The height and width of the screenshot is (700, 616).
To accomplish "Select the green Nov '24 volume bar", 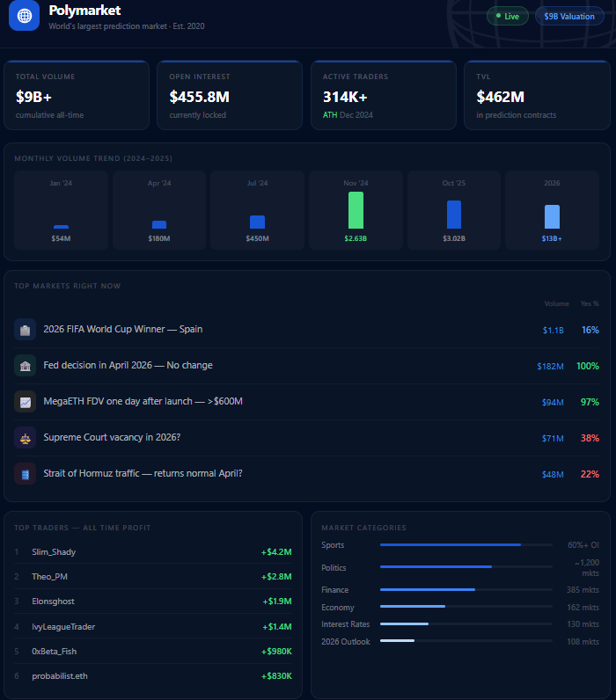I will click(x=356, y=210).
